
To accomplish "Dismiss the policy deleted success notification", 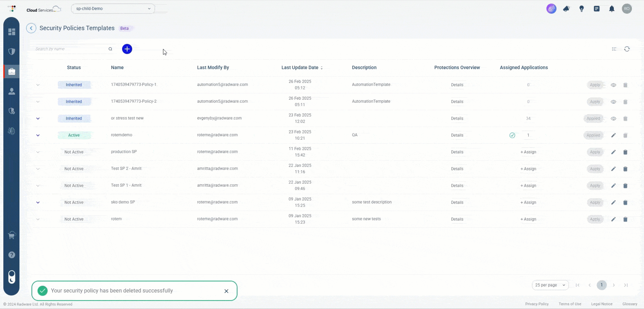I will [226, 291].
